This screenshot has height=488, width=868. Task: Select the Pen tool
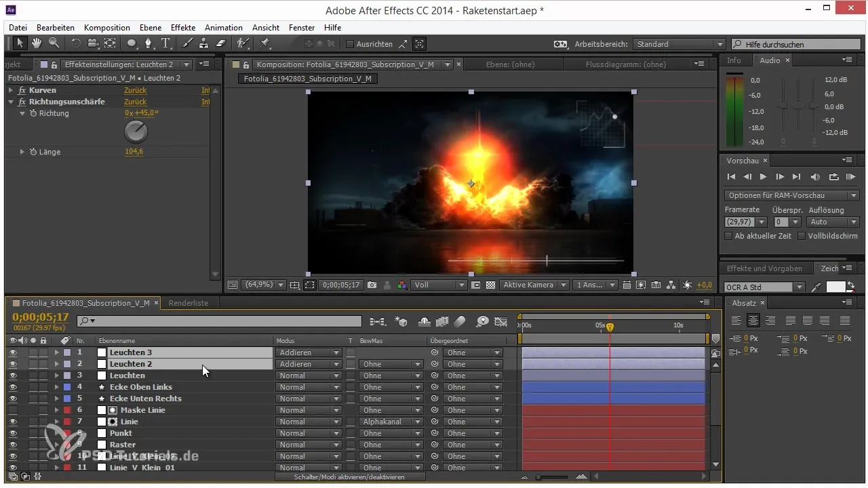pos(149,43)
